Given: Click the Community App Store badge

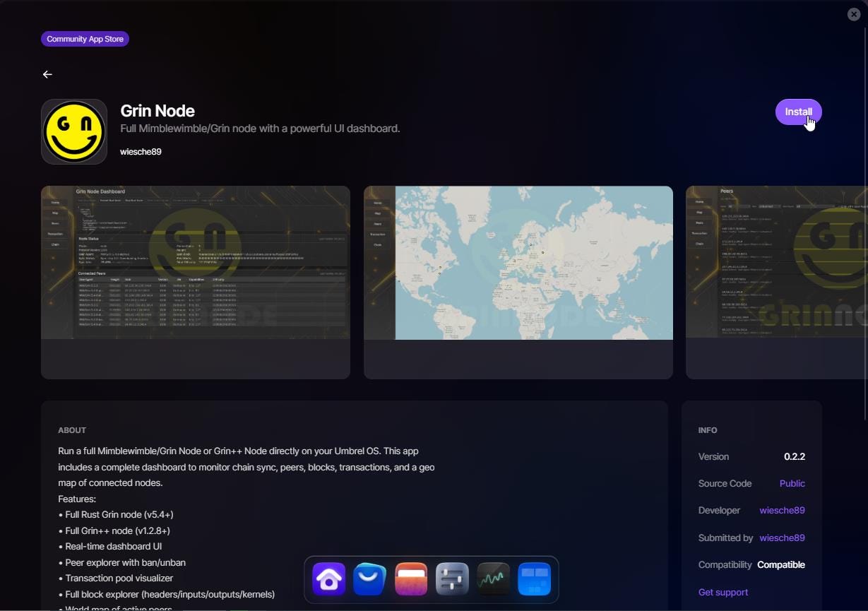Looking at the screenshot, I should (x=85, y=39).
